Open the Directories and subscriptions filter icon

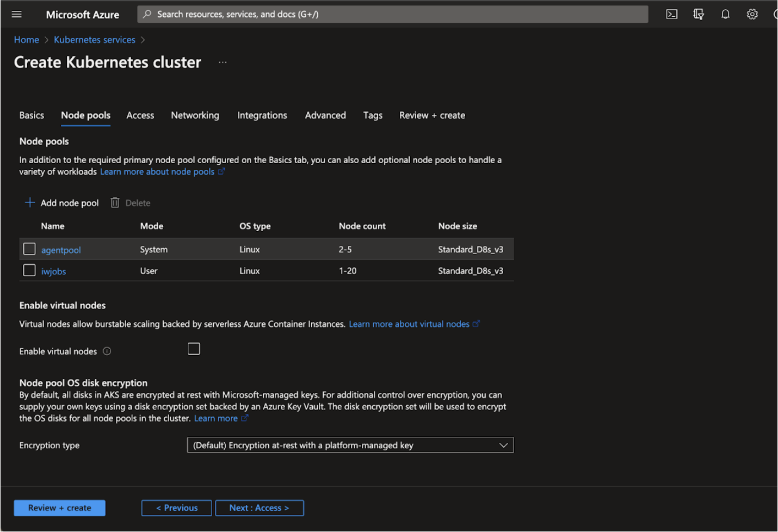(x=699, y=14)
